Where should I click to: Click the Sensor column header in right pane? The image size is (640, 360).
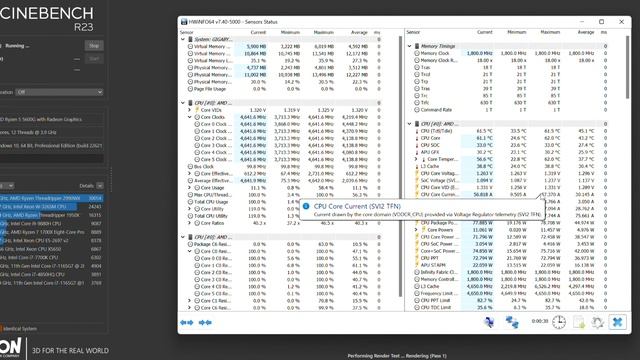413,32
